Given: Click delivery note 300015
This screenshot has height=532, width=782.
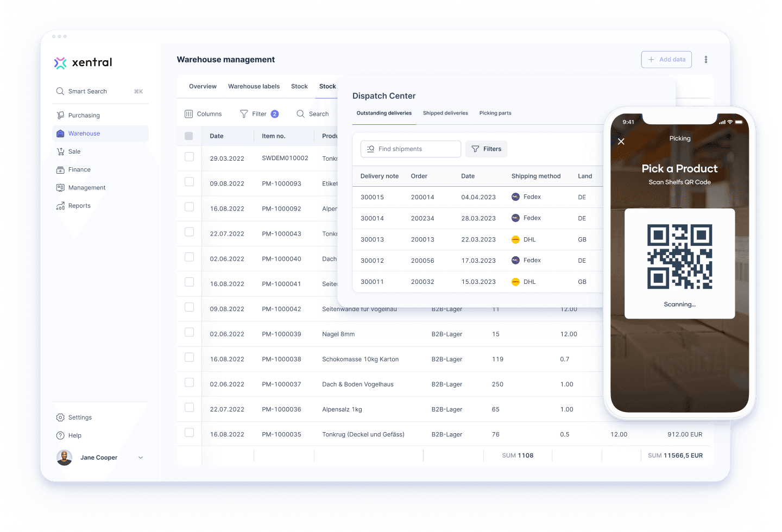Looking at the screenshot, I should pyautogui.click(x=372, y=198).
